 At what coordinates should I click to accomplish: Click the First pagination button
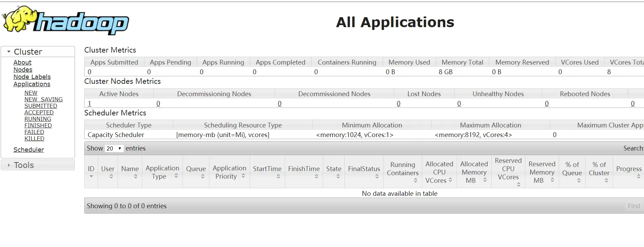[x=634, y=206]
